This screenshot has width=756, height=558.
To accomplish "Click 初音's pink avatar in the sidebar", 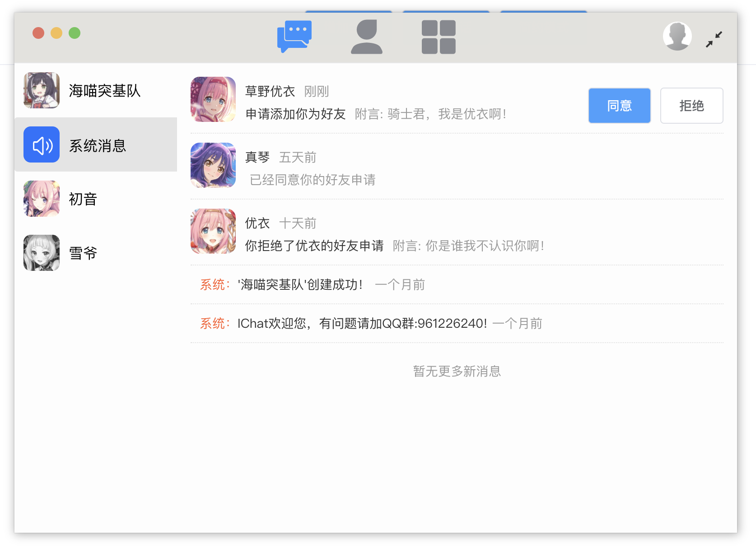I will point(41,199).
